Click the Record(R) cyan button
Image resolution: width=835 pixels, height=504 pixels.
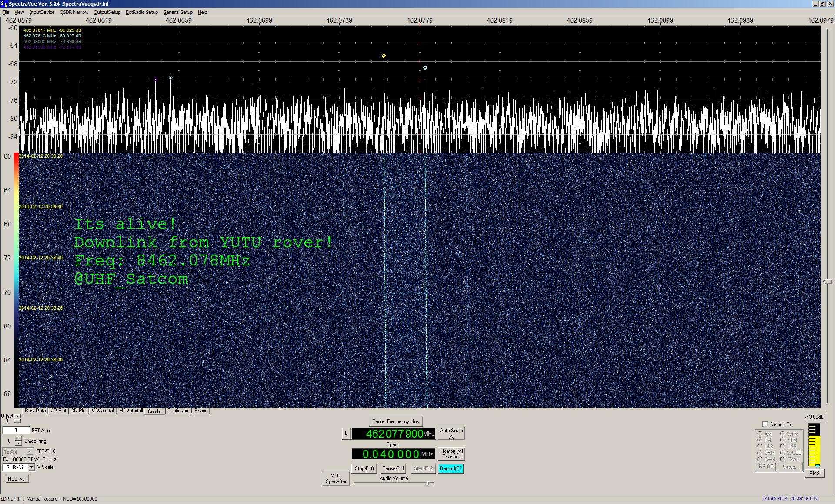(x=450, y=468)
